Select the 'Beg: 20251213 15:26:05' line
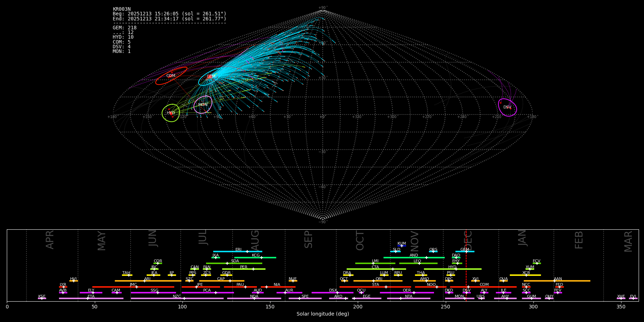 coord(170,14)
